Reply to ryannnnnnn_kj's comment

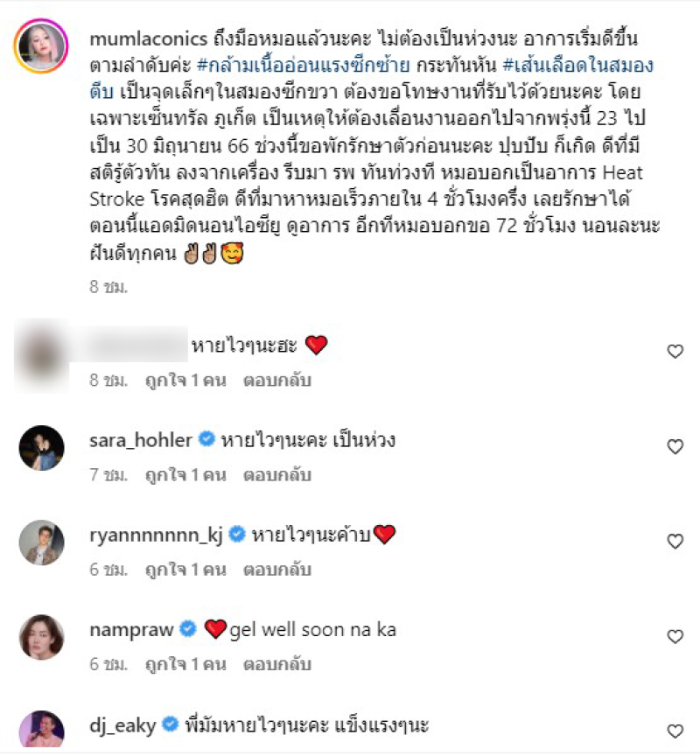tap(277, 570)
